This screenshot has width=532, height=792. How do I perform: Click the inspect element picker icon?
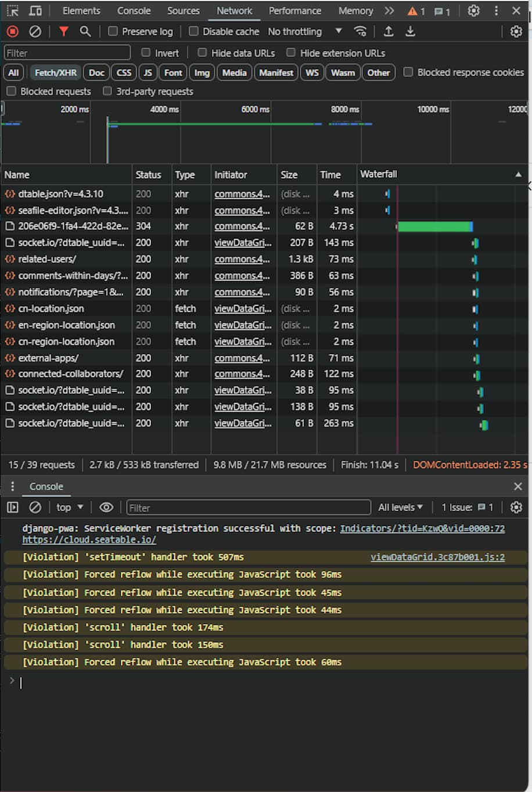(x=13, y=10)
